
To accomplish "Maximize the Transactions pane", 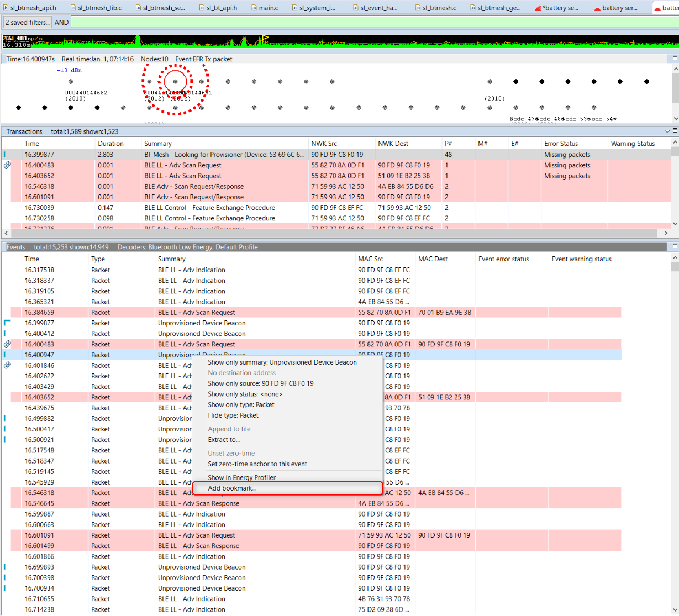I will tap(675, 131).
